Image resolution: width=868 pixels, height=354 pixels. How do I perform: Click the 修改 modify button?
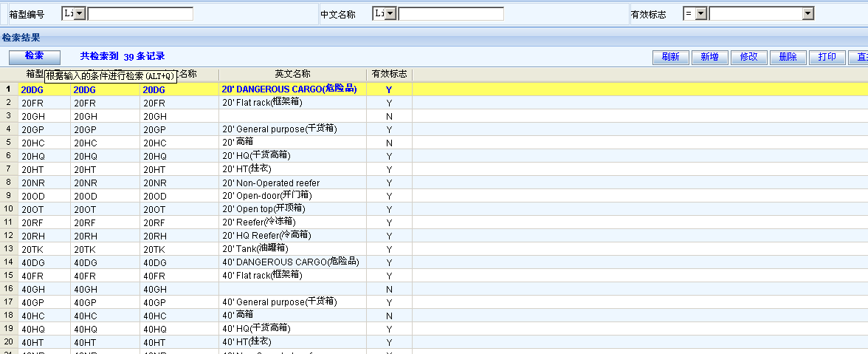coord(748,57)
